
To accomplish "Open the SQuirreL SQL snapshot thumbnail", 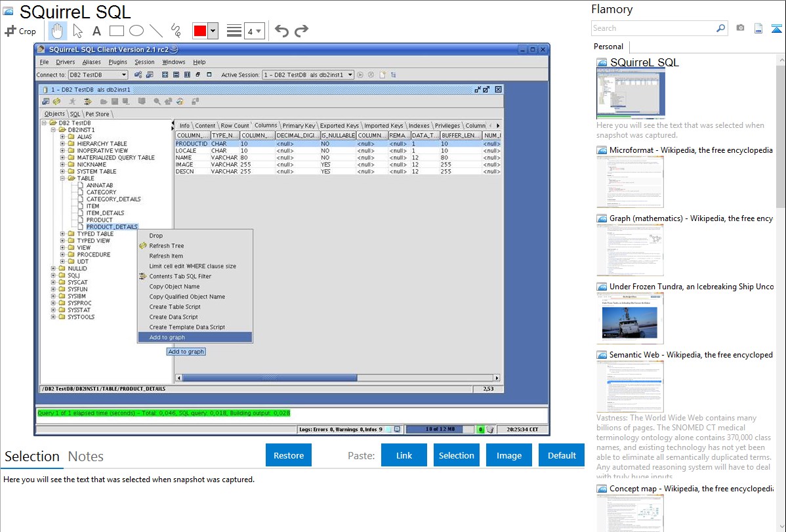I will 631,92.
